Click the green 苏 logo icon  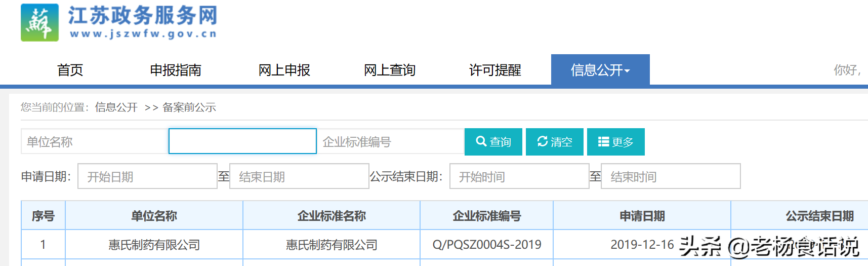pyautogui.click(x=39, y=23)
